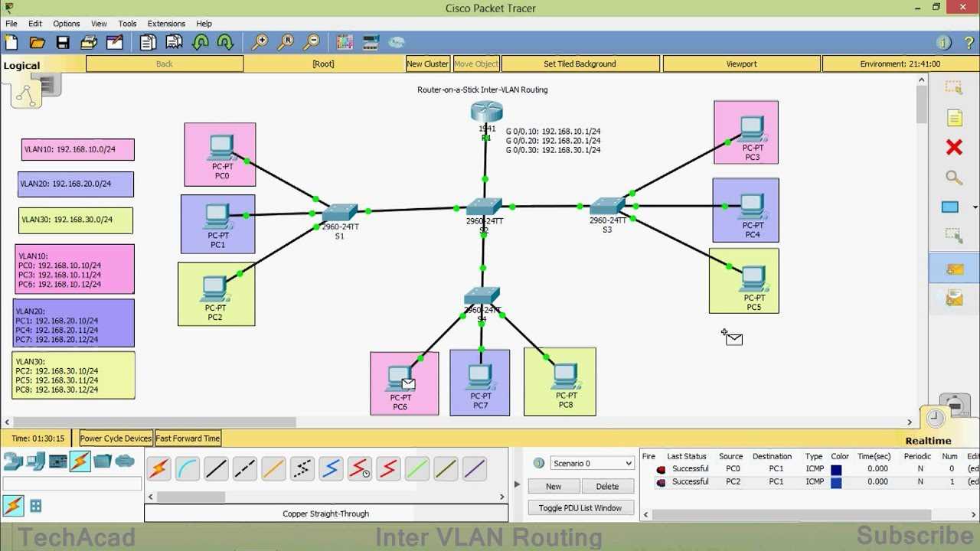Pick the Copper Cross-Over dashed cable
This screenshot has width=980, height=551.
pyautogui.click(x=244, y=468)
